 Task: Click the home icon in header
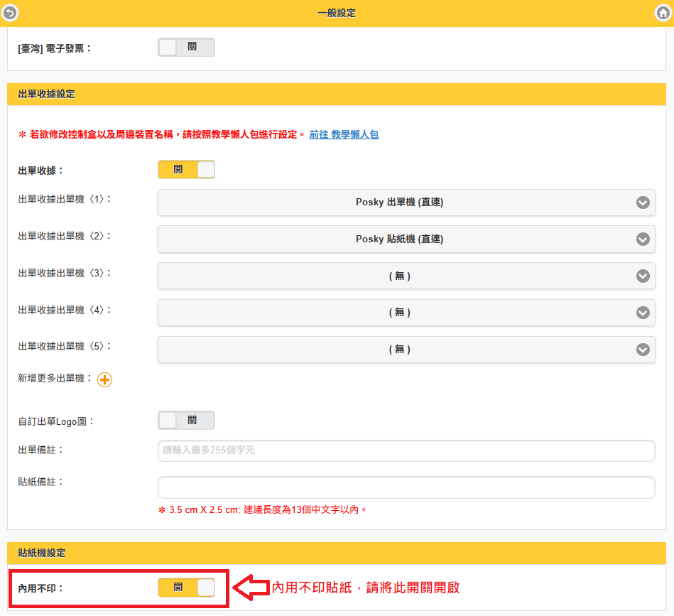coord(662,13)
